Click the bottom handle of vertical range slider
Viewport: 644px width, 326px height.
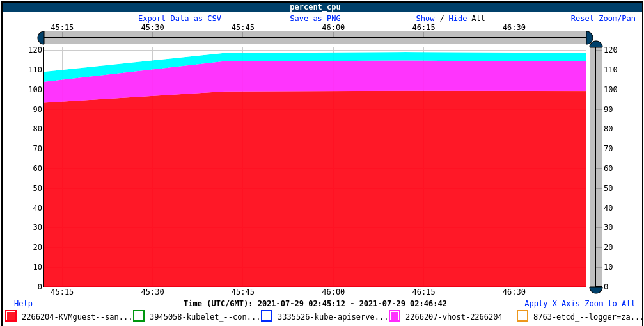coord(596,289)
